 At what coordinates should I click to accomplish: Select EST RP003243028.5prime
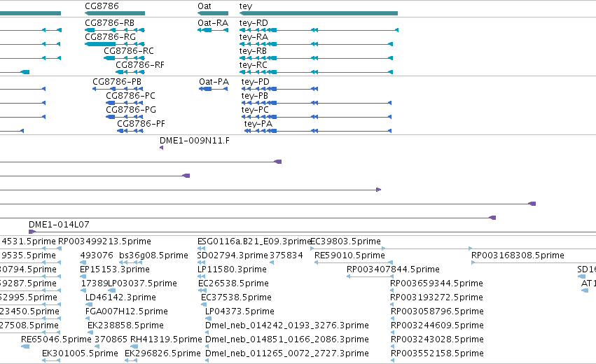[x=392, y=346]
